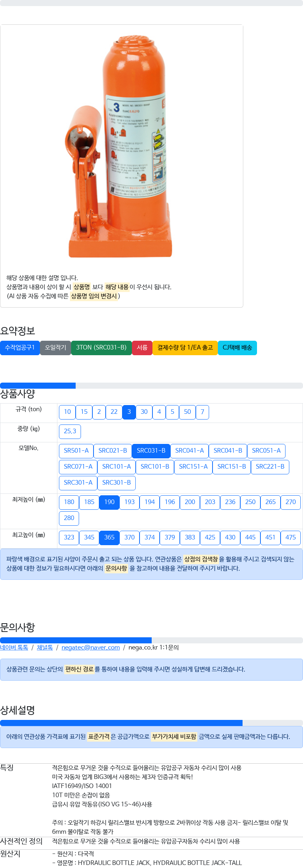The width and height of the screenshot is (303, 868).
Task: Select weight option 25.3
Action: click(x=70, y=431)
